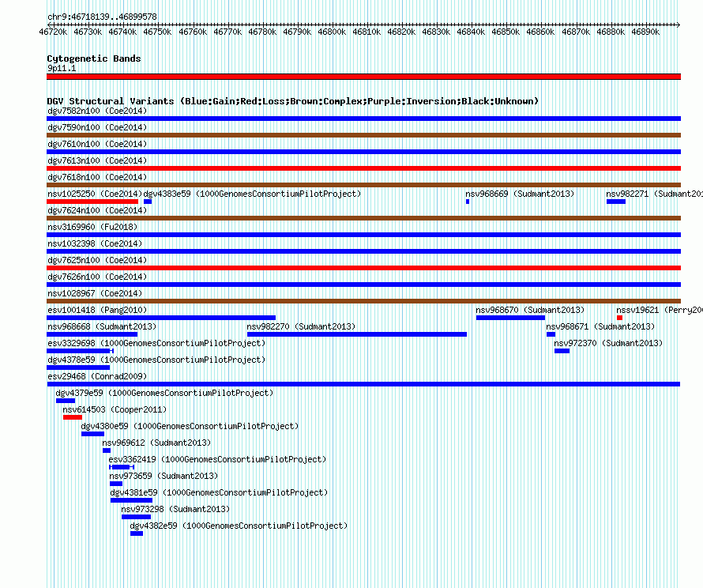Click nsv614503 (Cooper2011) label
This screenshot has width=703, height=588.
[x=115, y=409]
